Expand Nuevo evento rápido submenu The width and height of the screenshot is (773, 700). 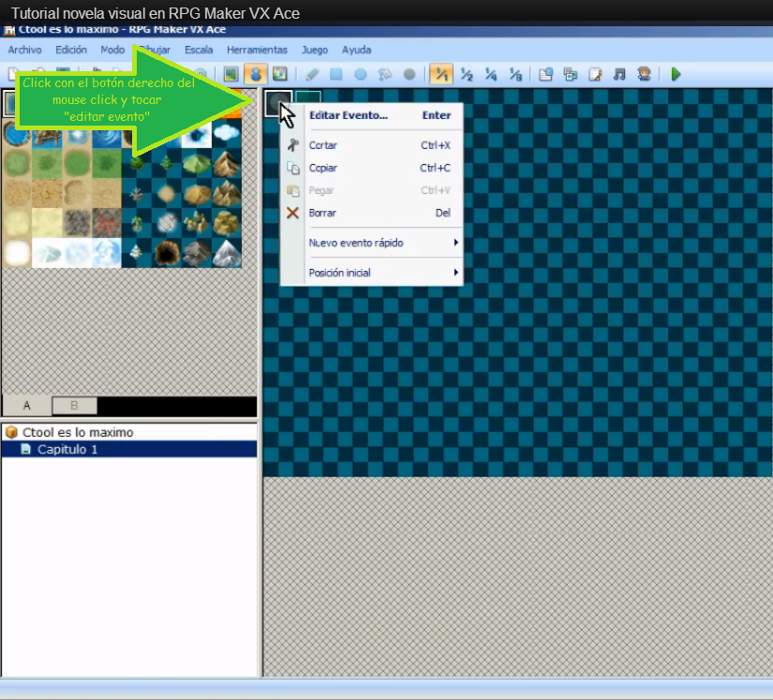pos(372,243)
